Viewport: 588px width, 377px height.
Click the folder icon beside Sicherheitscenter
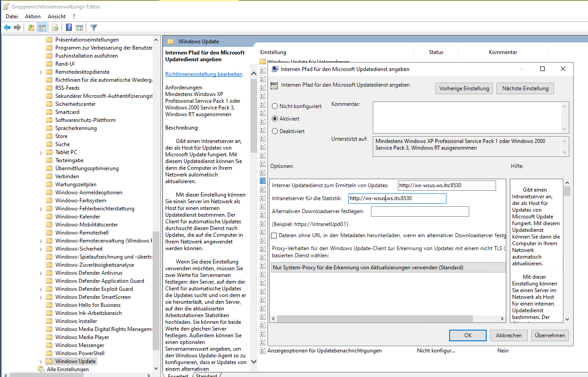click(x=50, y=104)
